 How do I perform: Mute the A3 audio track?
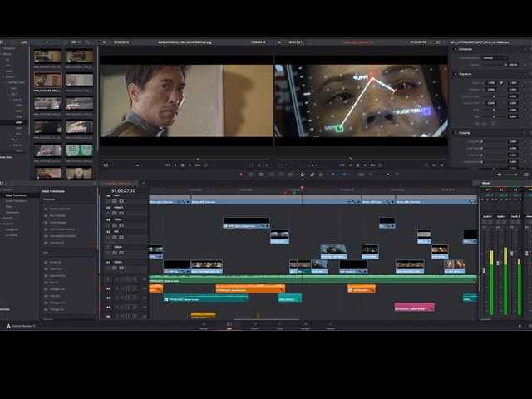(x=135, y=298)
